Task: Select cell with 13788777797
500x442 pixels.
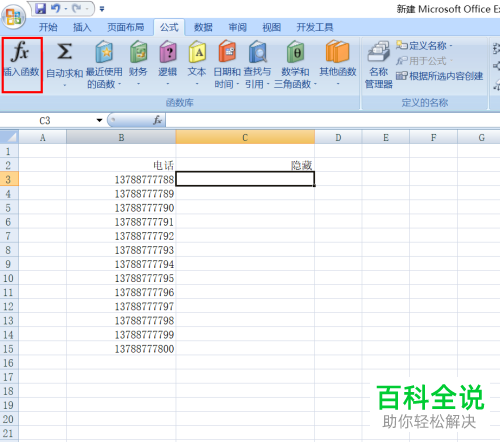Action: (x=121, y=306)
